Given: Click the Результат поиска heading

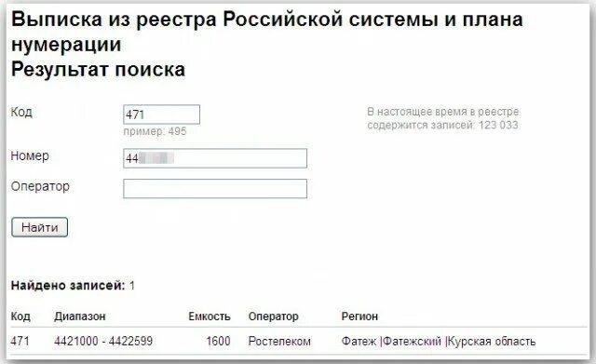Looking at the screenshot, I should coord(98,70).
